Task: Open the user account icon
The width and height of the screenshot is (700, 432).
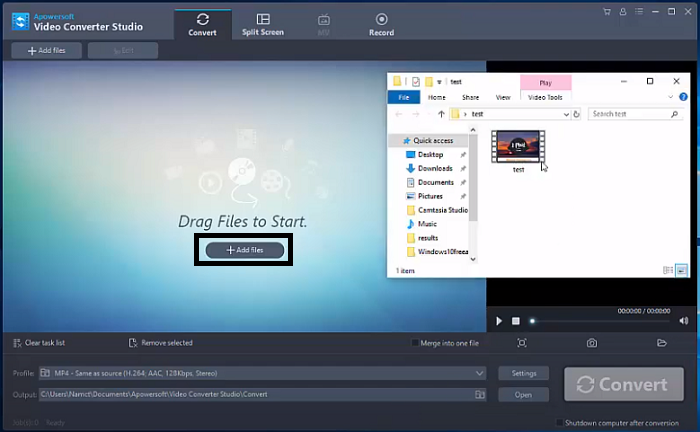Action: click(x=623, y=12)
